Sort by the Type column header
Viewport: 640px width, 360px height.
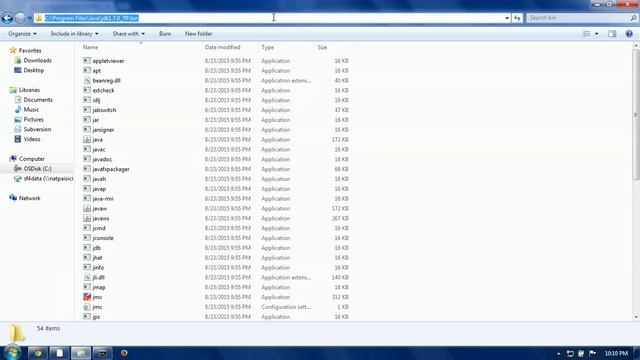pyautogui.click(x=267, y=47)
